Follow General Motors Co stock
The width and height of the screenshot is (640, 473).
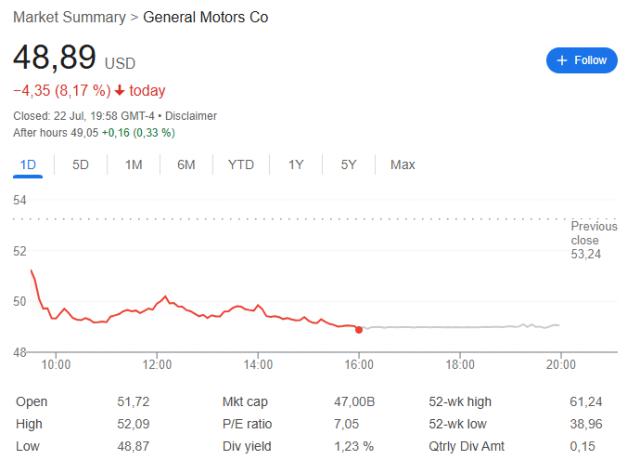[582, 60]
